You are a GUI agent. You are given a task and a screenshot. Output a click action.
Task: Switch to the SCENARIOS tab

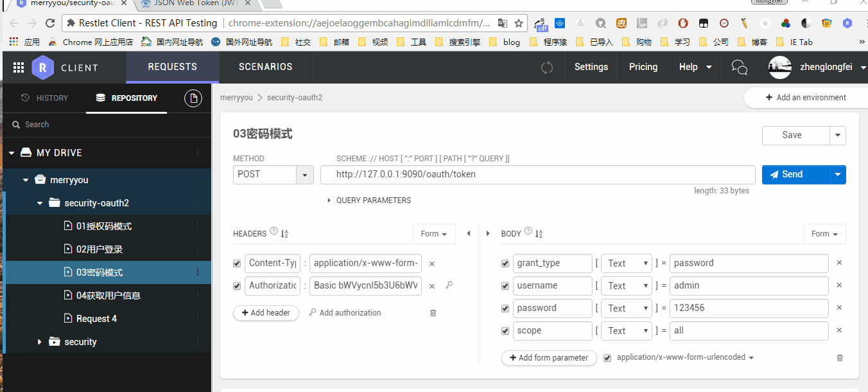[265, 67]
